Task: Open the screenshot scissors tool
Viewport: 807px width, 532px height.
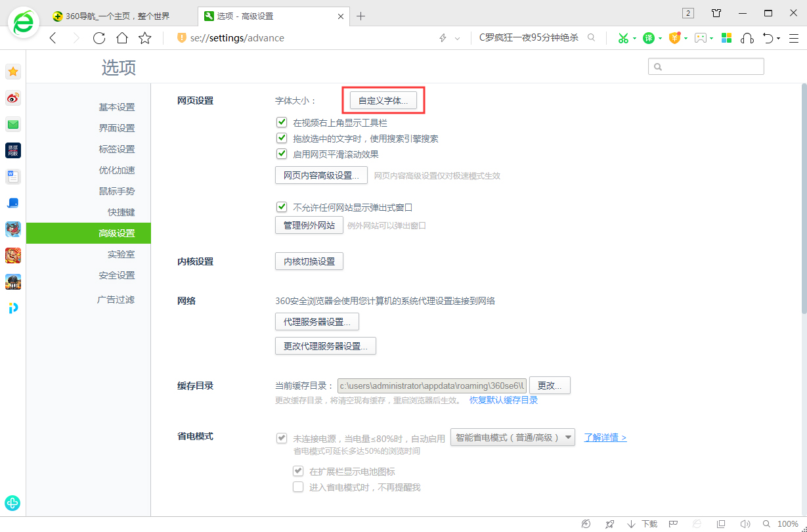Action: click(x=623, y=38)
